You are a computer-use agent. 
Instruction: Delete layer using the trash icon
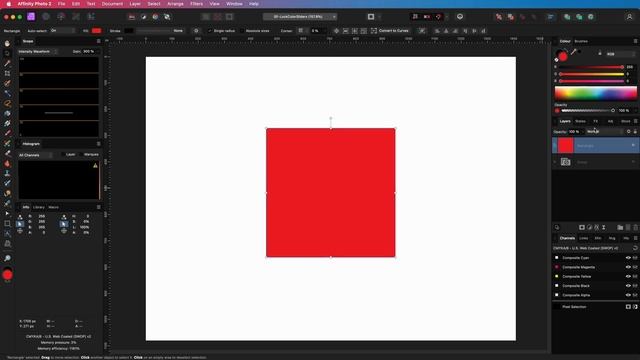pos(635,227)
